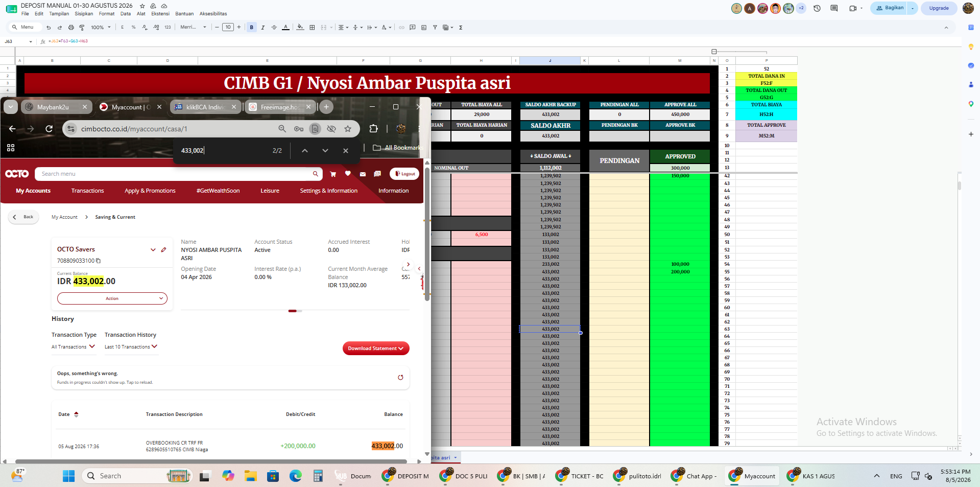Open the fill color bucket picker
The height and width of the screenshot is (487, 980).
pos(300,28)
